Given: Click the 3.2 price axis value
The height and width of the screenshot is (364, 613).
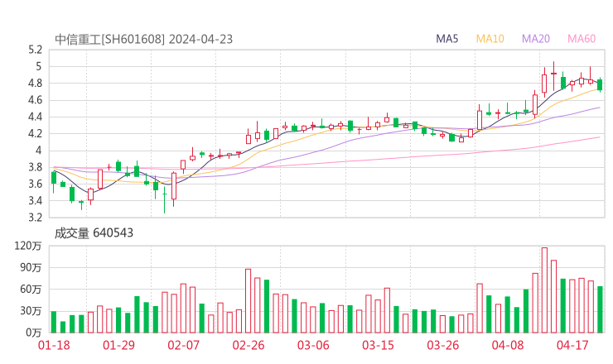Looking at the screenshot, I should point(35,217).
